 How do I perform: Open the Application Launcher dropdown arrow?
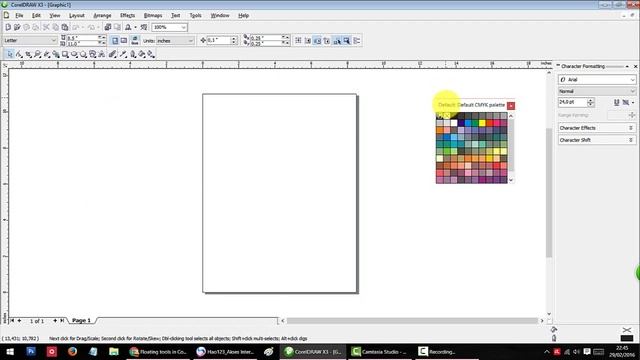pos(135,27)
